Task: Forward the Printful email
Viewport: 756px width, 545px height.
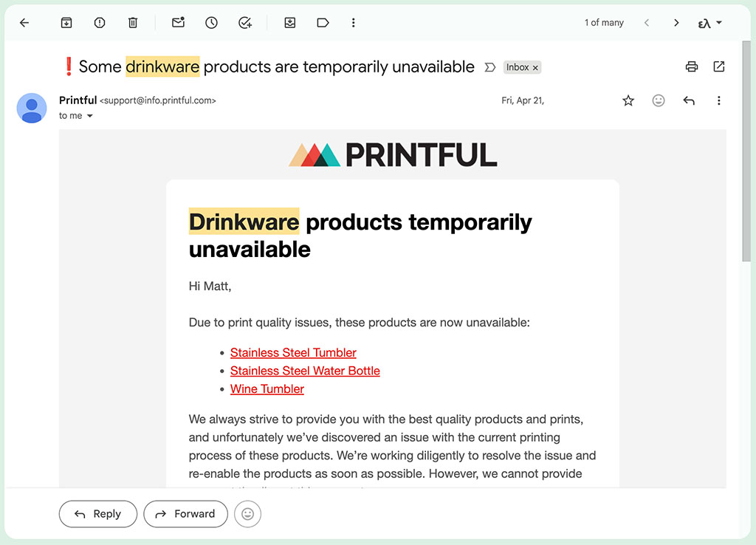Action: (185, 514)
